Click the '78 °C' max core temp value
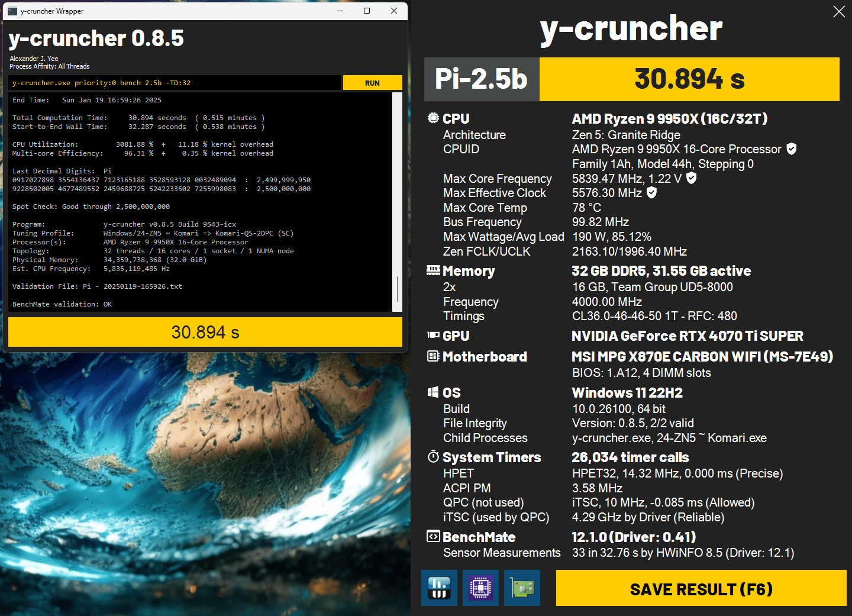This screenshot has width=852, height=616. pos(586,208)
